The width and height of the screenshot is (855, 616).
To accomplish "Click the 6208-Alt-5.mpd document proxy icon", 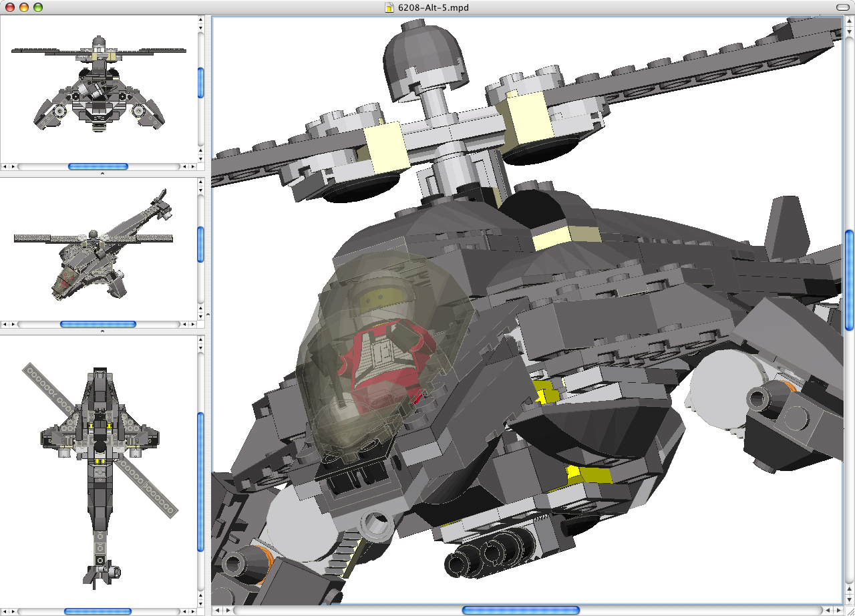I will 389,8.
